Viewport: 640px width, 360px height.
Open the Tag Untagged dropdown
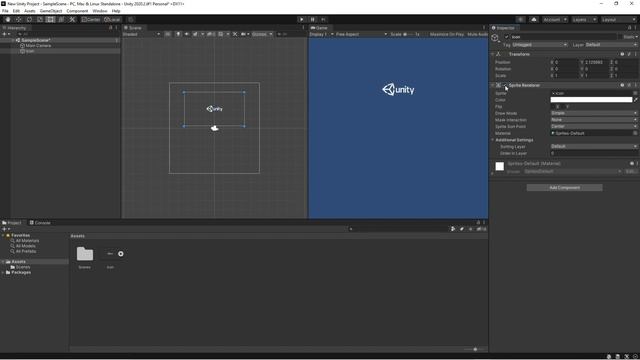point(540,45)
